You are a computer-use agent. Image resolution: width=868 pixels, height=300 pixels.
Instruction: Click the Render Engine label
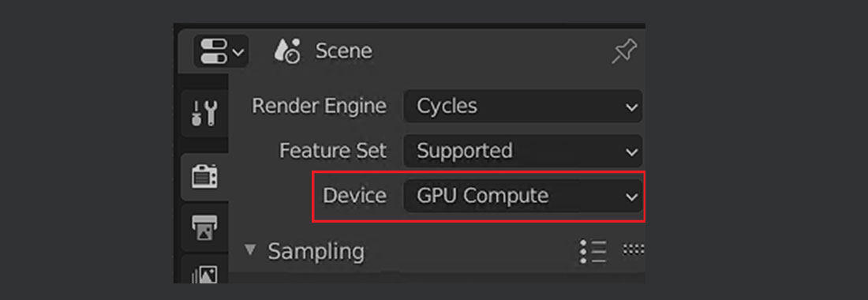point(319,106)
